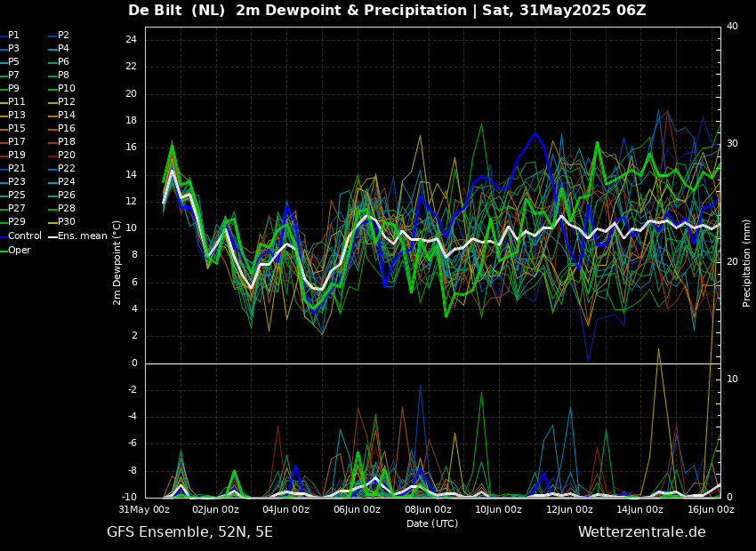The image size is (756, 551).
Task: Select the 06Jun 00z date label
Action: [x=357, y=509]
